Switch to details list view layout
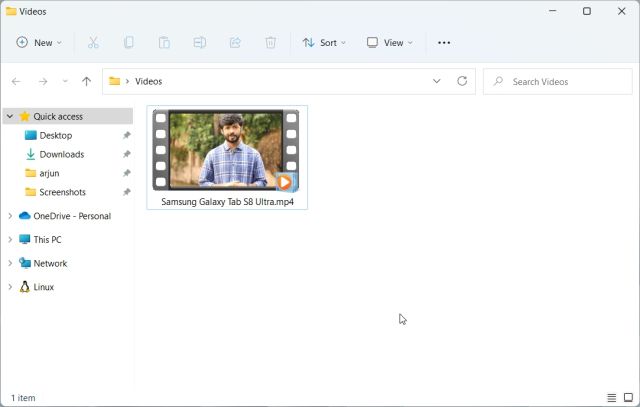The image size is (640, 407). click(611, 398)
